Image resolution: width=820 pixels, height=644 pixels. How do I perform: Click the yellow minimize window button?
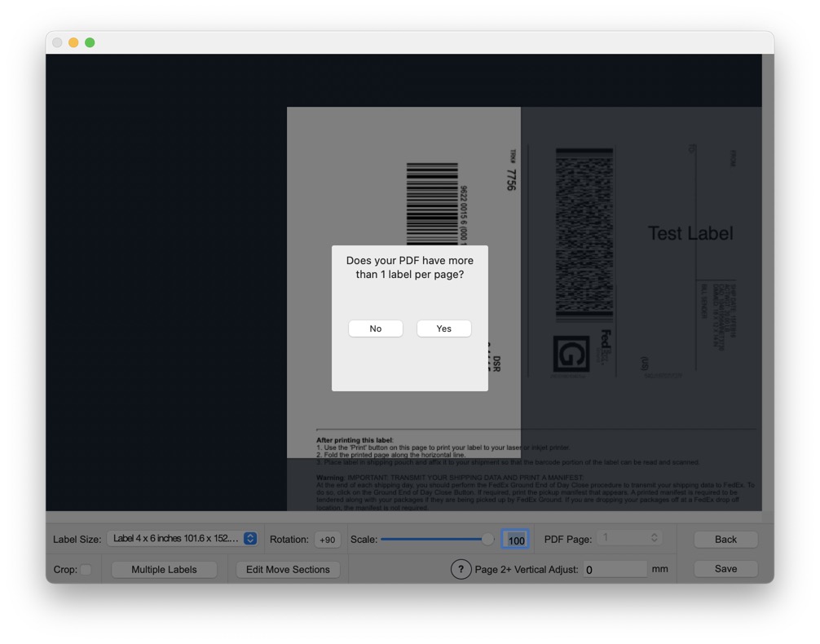[x=73, y=42]
